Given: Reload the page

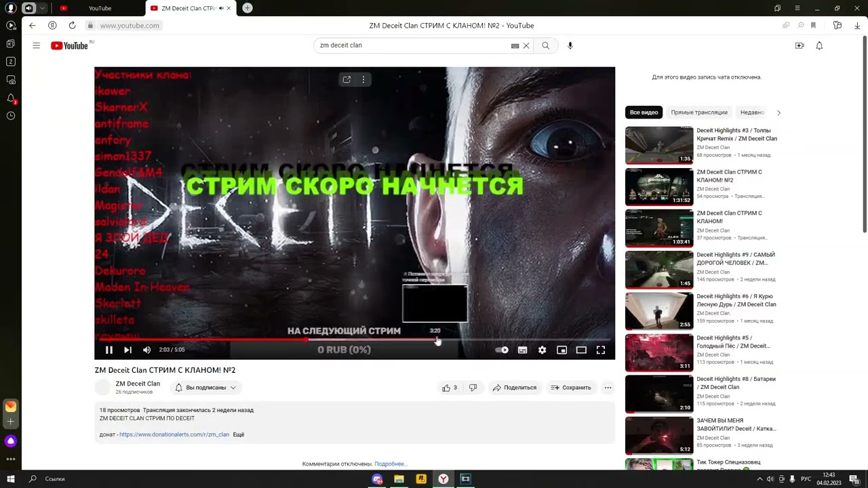Looking at the screenshot, I should 72,25.
